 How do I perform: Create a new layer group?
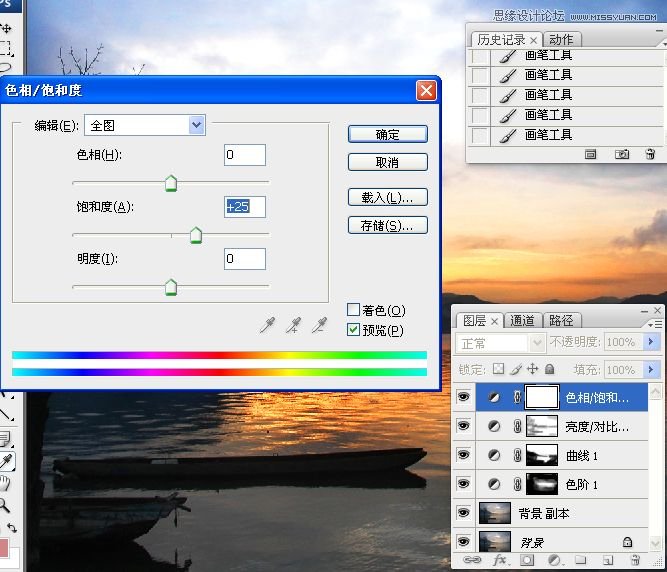click(581, 560)
